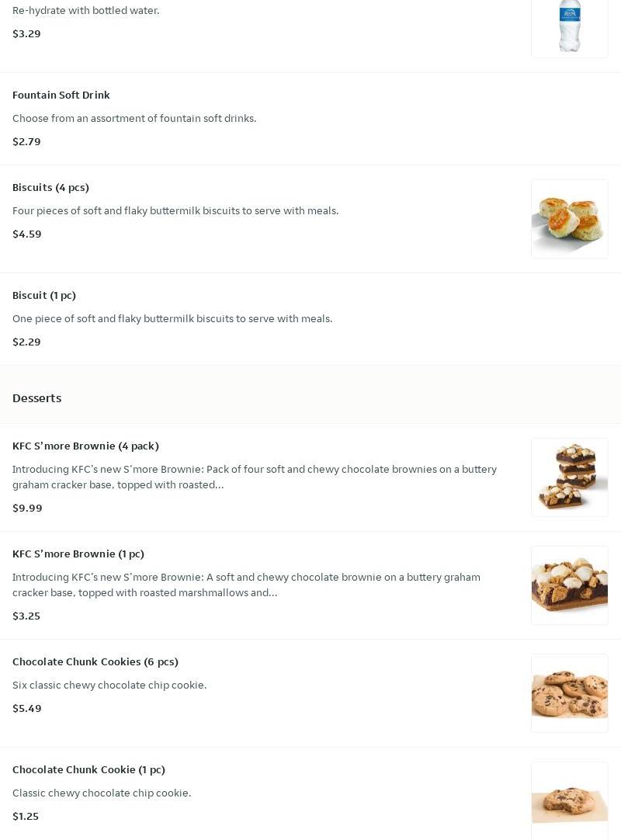Open the six Chocolate Chunk Cookies picture
The height and width of the screenshot is (840, 621).
569,693
